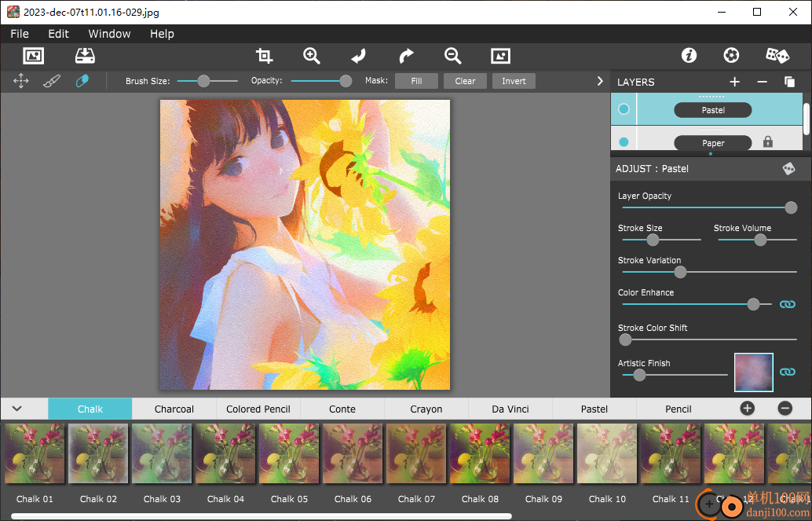This screenshot has height=521, width=812.
Task: Toggle visibility of Paper layer
Action: coord(624,142)
